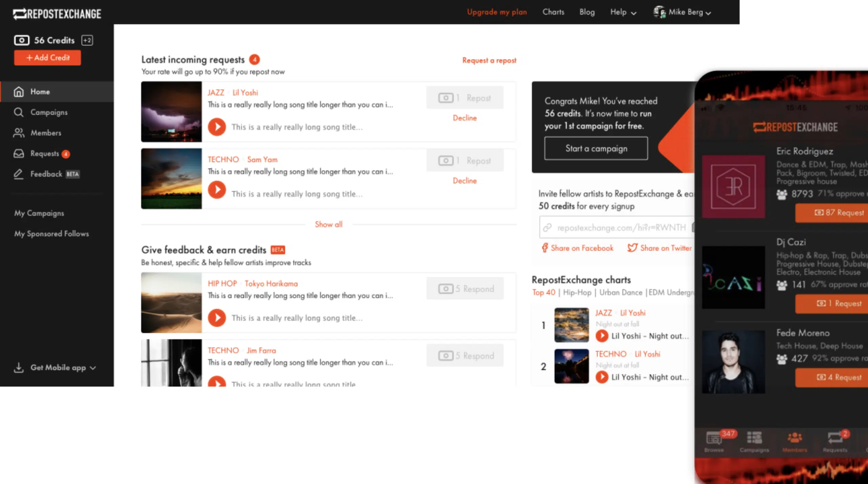Decline the Lil Yoshi request

465,118
